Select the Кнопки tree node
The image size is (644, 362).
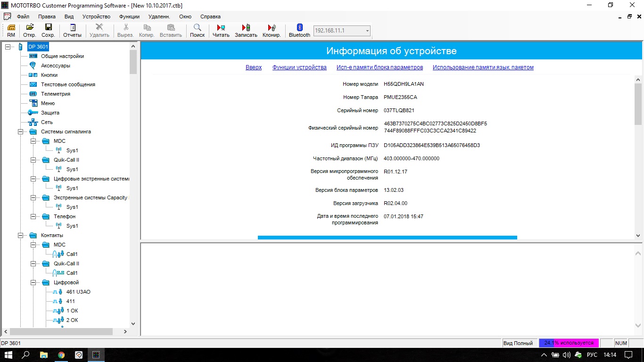(x=49, y=75)
